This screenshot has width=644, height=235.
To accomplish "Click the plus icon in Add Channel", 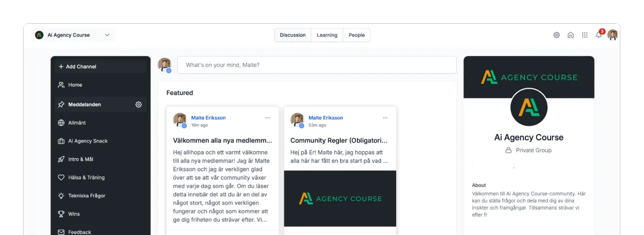I will pos(61,67).
